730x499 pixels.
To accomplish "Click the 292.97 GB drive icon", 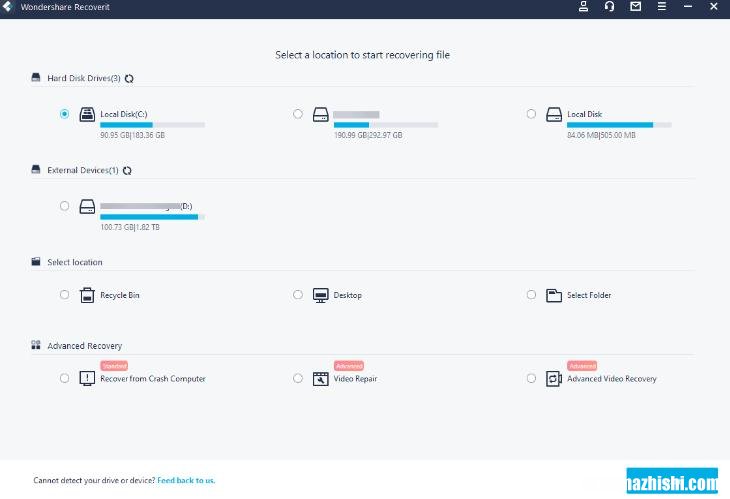I will [321, 115].
